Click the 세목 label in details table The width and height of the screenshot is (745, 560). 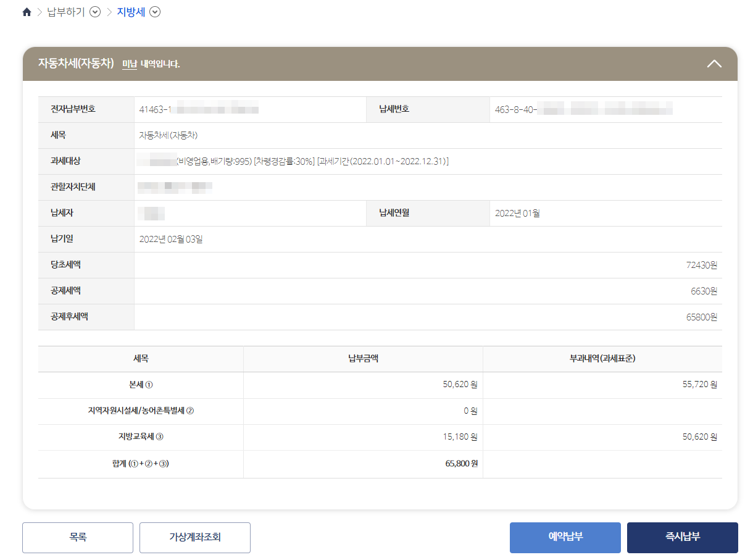tap(86, 136)
